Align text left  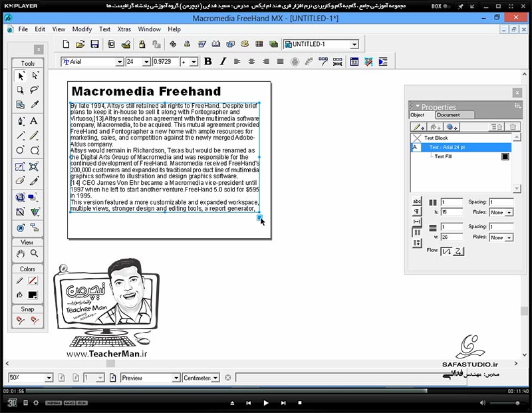237,61
